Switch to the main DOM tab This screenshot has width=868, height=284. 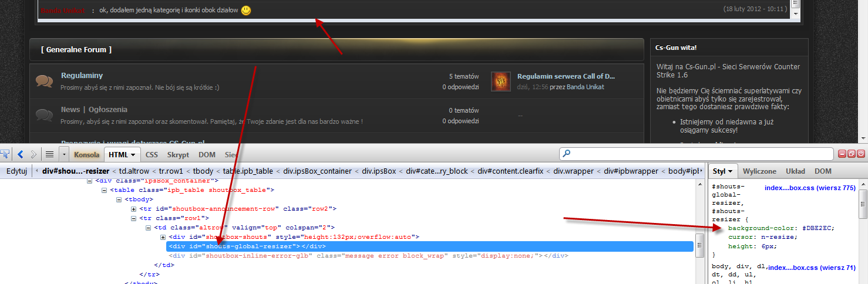point(207,155)
